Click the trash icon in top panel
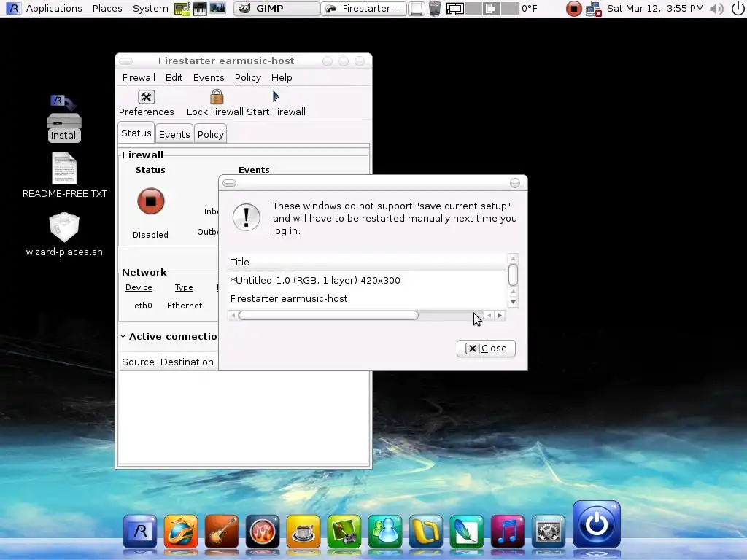This screenshot has height=560, width=747. pyautogui.click(x=435, y=9)
